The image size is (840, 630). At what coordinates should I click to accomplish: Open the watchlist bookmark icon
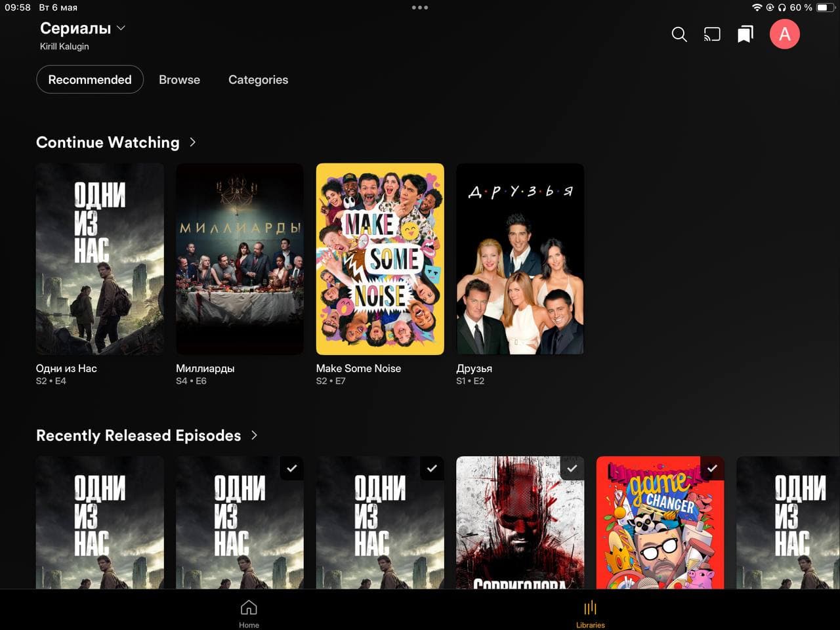[745, 34]
